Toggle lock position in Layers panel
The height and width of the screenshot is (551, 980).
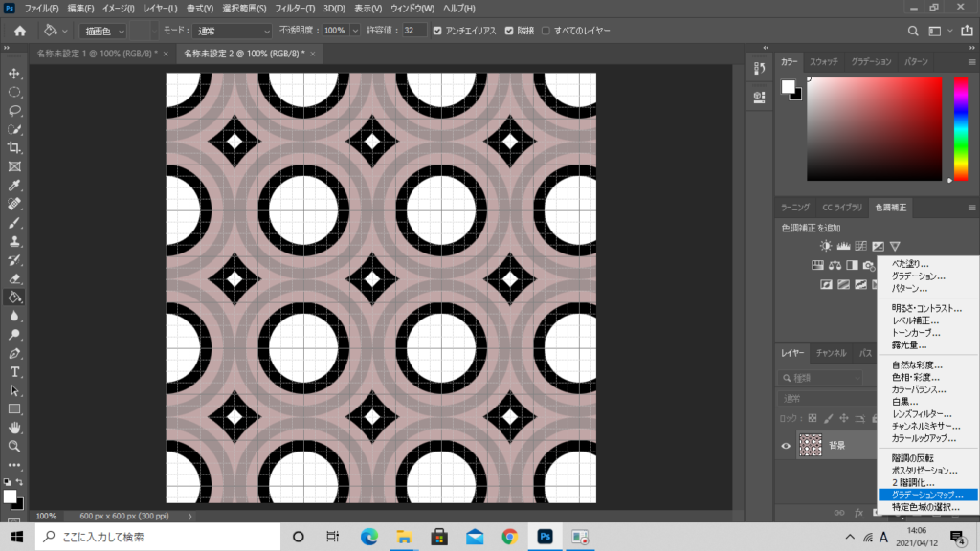coord(844,419)
